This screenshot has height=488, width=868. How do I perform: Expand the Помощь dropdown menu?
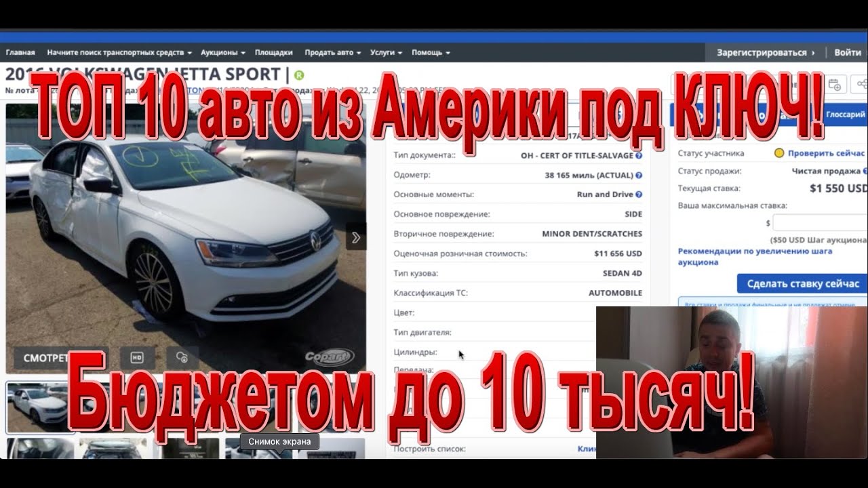(431, 52)
